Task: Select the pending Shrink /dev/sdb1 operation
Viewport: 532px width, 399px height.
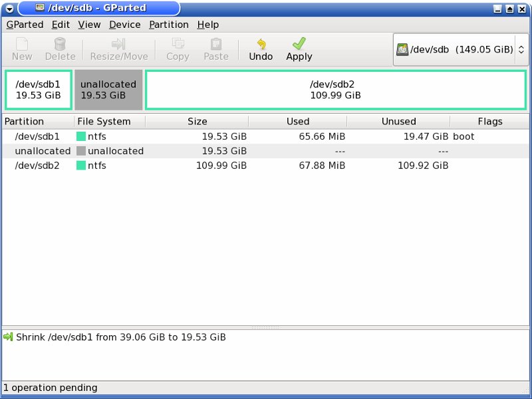Action: (120, 337)
